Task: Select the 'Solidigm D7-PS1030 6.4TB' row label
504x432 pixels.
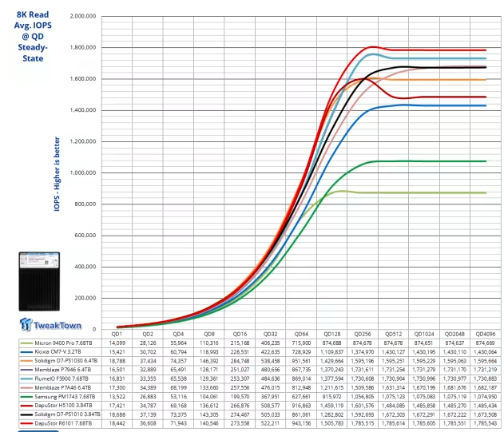Action: (66, 361)
